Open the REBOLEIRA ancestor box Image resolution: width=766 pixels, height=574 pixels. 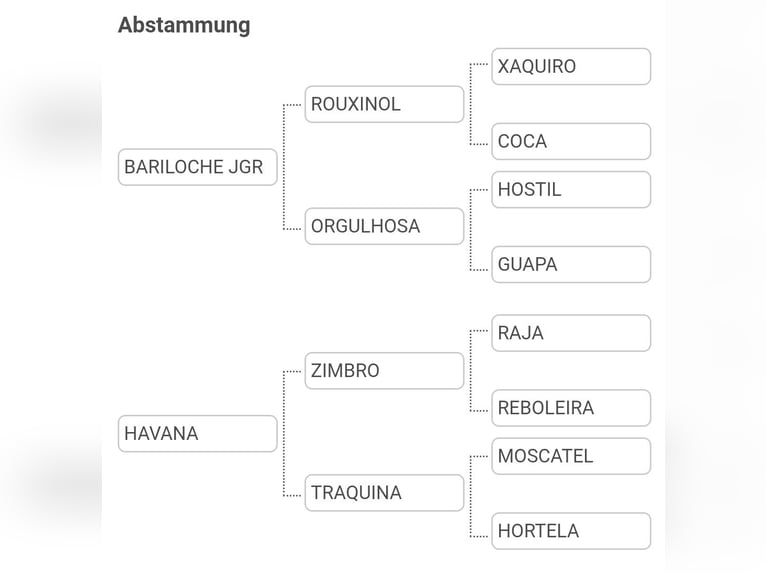pos(571,408)
